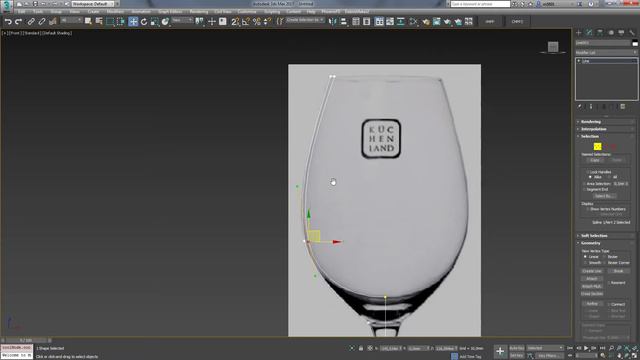
Task: Click the search keyword input field
Action: (x=480, y=4)
